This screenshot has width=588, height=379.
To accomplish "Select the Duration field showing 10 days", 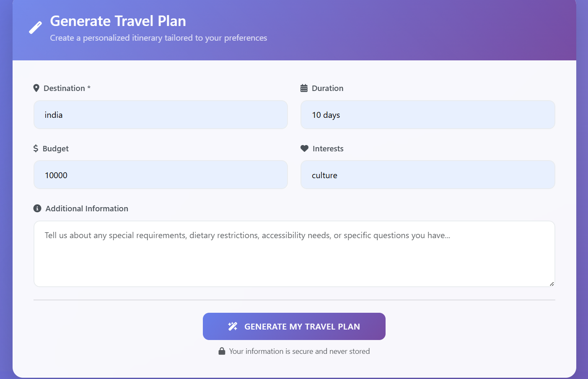I will 427,115.
